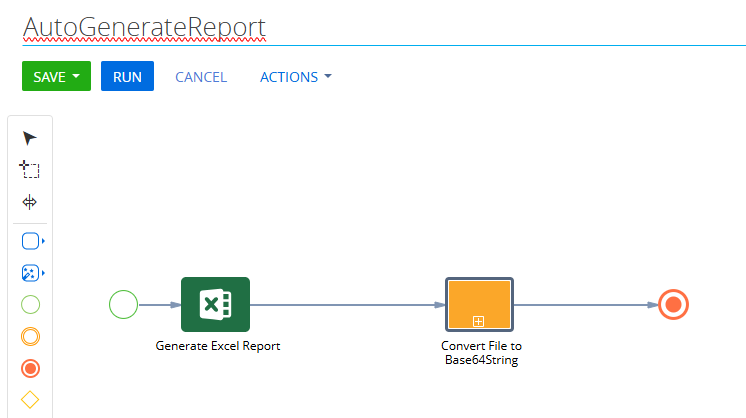Click the 'Convert File to Base64String' label
This screenshot has height=418, width=746.
point(481,353)
